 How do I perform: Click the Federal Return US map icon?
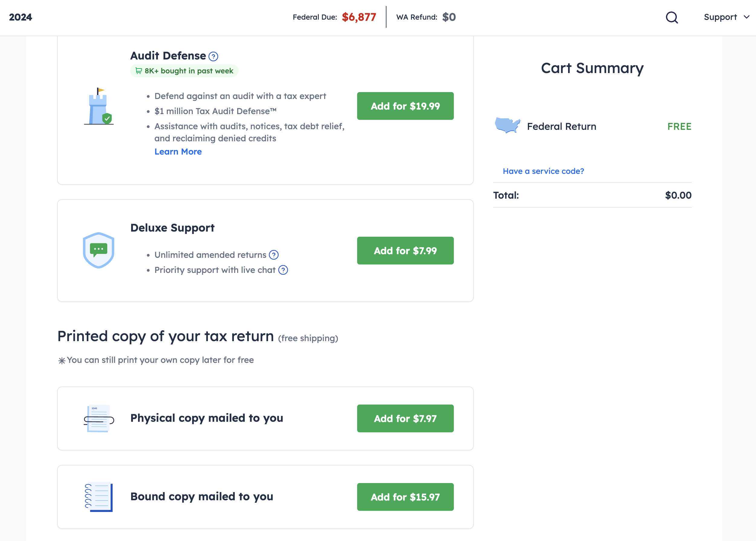click(x=507, y=125)
